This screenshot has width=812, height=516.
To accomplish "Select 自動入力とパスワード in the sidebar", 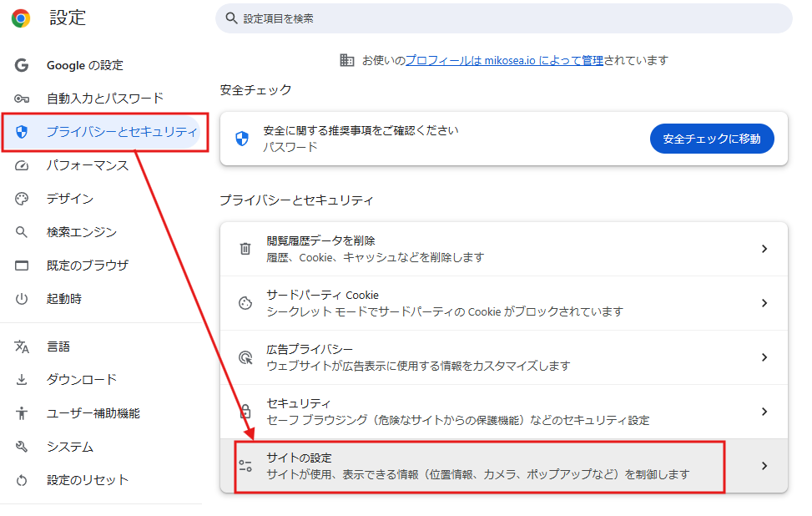I will pos(104,99).
